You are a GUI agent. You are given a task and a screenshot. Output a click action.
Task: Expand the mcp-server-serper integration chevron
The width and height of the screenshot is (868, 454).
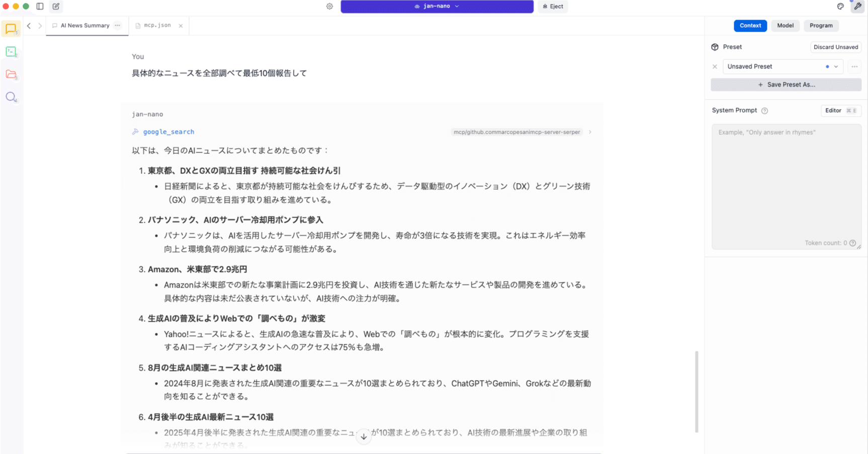click(x=589, y=132)
